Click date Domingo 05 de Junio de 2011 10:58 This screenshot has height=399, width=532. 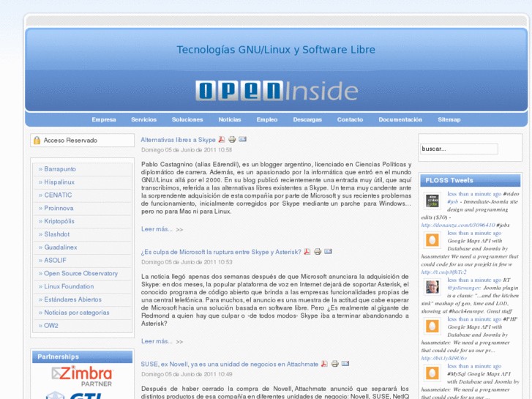(x=187, y=150)
